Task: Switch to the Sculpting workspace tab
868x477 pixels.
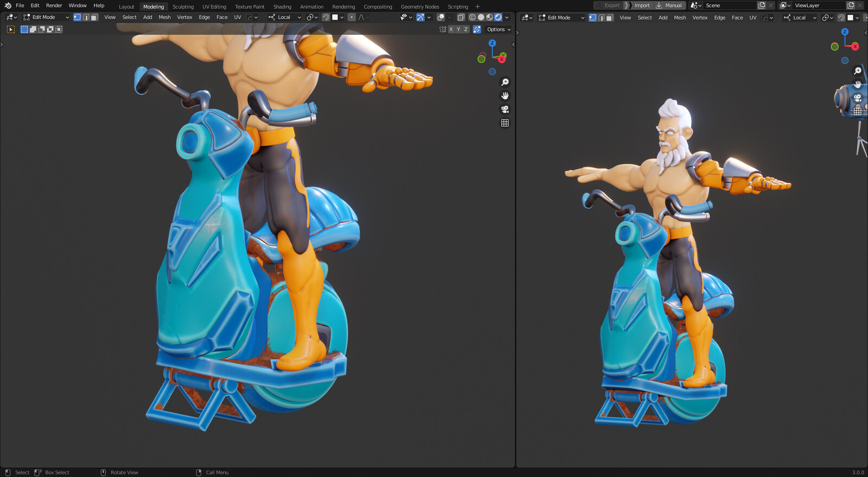Action: (183, 7)
